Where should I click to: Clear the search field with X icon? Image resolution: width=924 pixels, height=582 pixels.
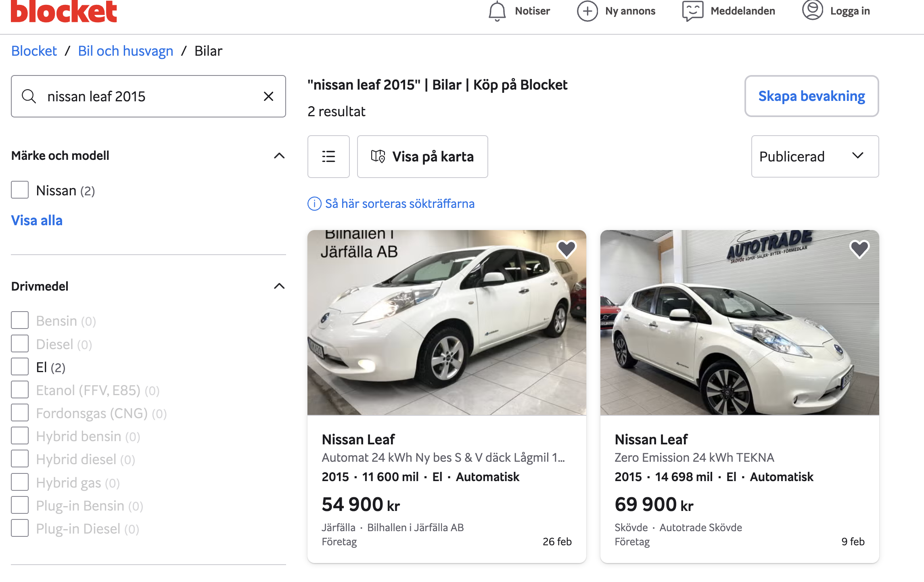click(268, 96)
